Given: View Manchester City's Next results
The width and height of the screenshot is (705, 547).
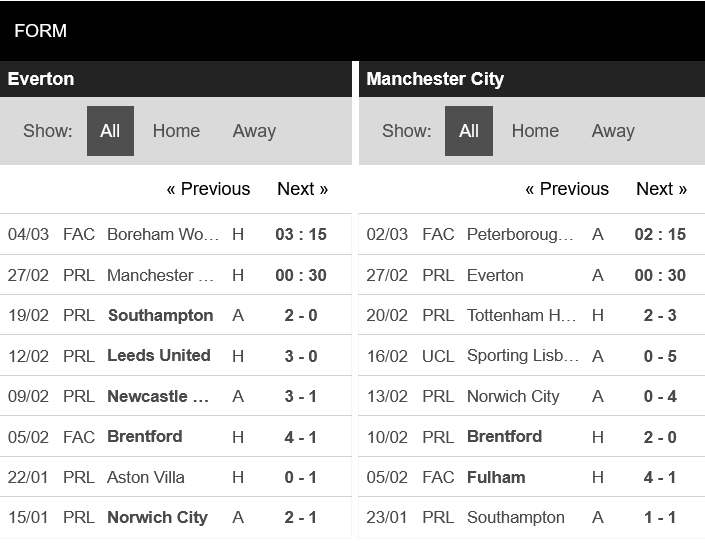Looking at the screenshot, I should [x=661, y=189].
